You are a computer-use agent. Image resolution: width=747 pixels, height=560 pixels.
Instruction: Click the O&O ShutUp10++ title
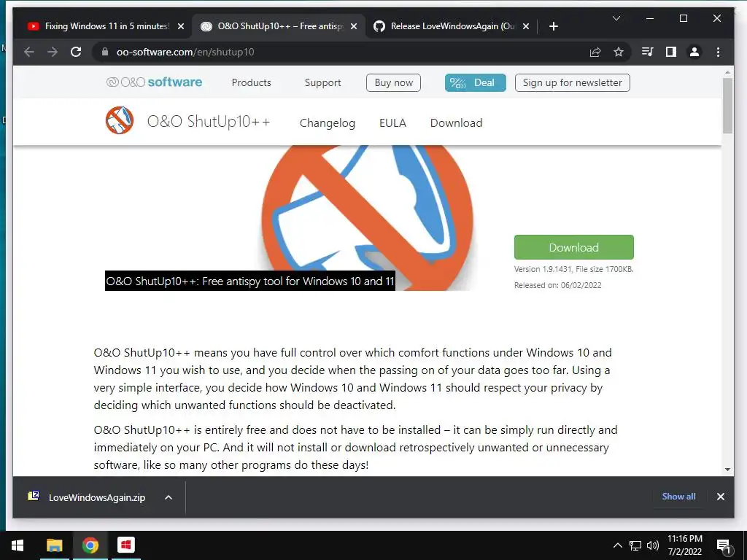tap(209, 122)
